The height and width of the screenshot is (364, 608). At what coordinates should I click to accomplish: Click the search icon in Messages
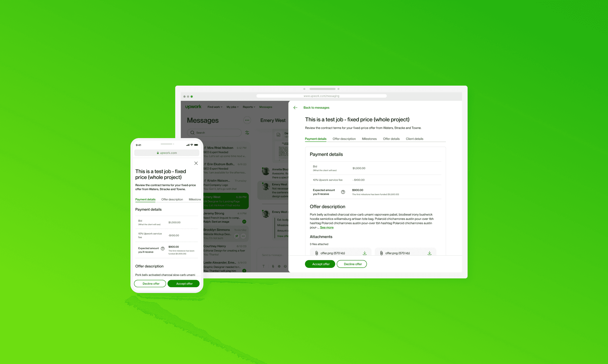pyautogui.click(x=192, y=133)
